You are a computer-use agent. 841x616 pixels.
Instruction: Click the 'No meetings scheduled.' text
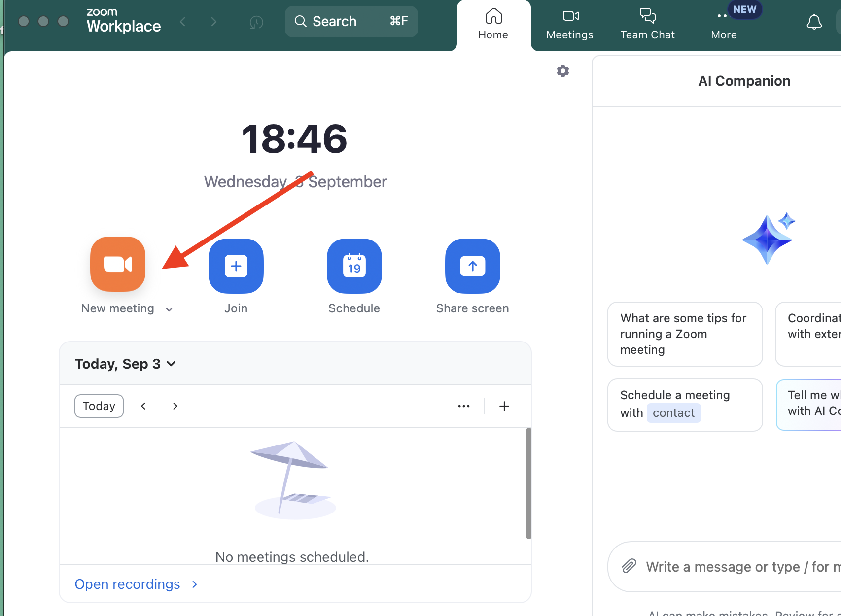coord(292,557)
